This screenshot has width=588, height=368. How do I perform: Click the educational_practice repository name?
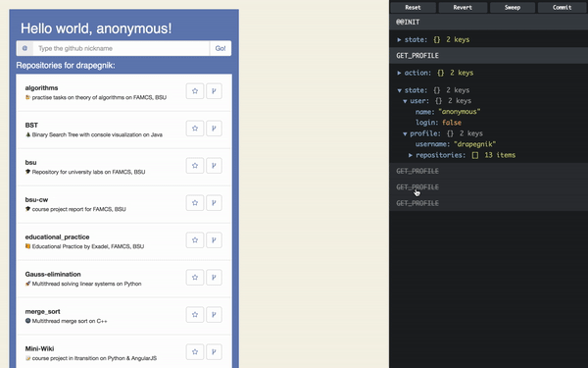tap(58, 237)
